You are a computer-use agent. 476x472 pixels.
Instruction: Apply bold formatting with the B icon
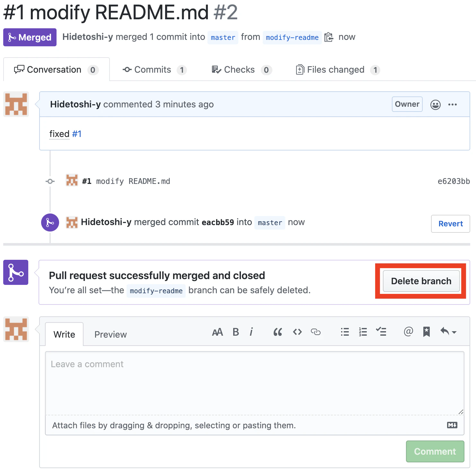(236, 332)
